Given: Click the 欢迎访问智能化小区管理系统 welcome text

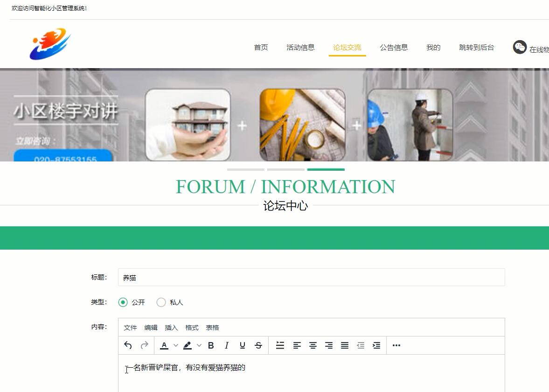Looking at the screenshot, I should pos(49,8).
